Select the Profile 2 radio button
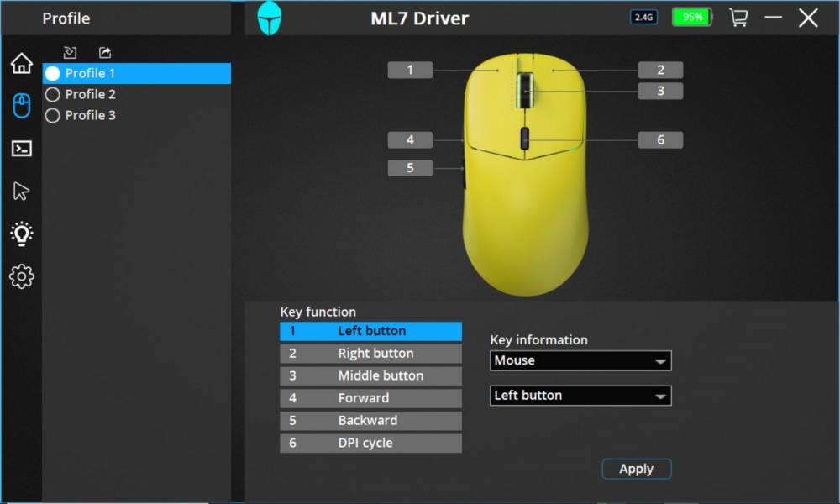Screen dimensions: 840x504 [52, 95]
